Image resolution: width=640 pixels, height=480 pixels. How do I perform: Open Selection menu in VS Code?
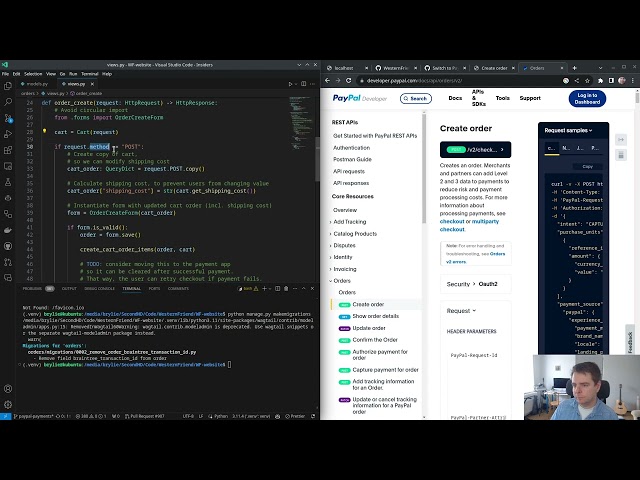coord(33,74)
